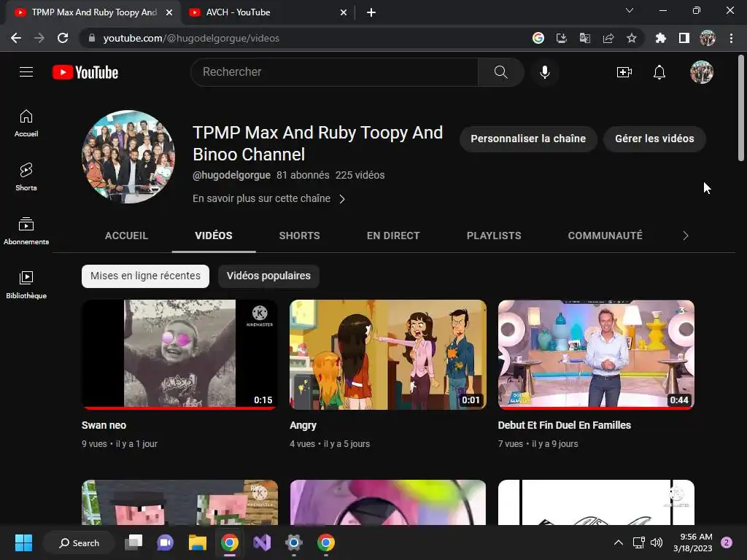
Task: Open the translate page icon
Action: (585, 38)
